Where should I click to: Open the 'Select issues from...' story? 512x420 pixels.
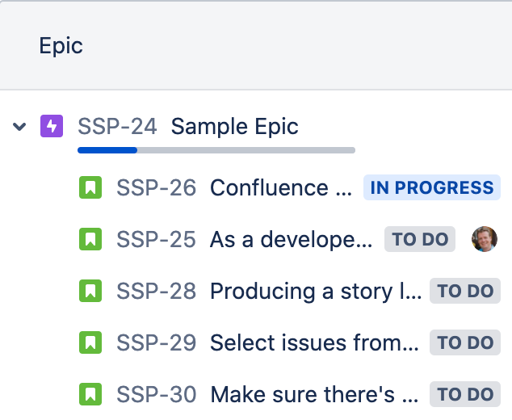[x=314, y=342]
